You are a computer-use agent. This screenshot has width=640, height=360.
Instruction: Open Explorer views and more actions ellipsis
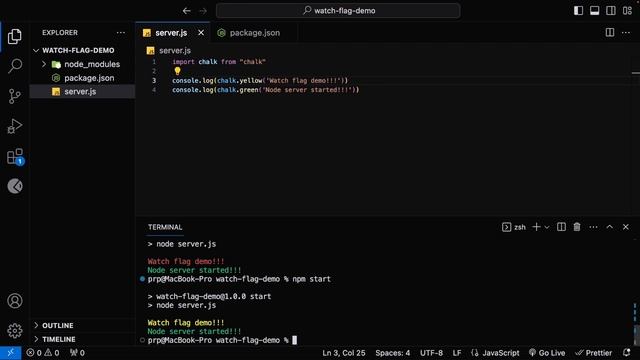point(121,33)
